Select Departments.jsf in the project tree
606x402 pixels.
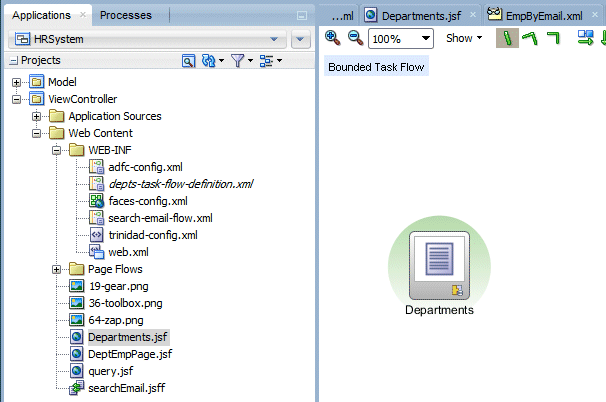coord(128,337)
